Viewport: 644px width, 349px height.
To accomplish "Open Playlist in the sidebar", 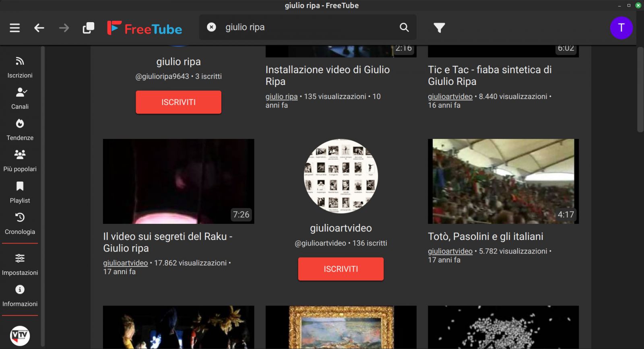I will [x=20, y=192].
